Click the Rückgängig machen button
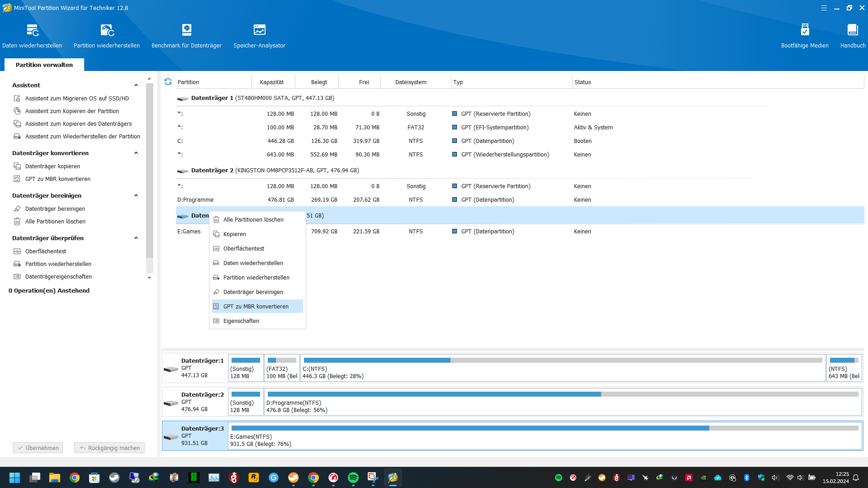868x488 pixels. tap(109, 448)
